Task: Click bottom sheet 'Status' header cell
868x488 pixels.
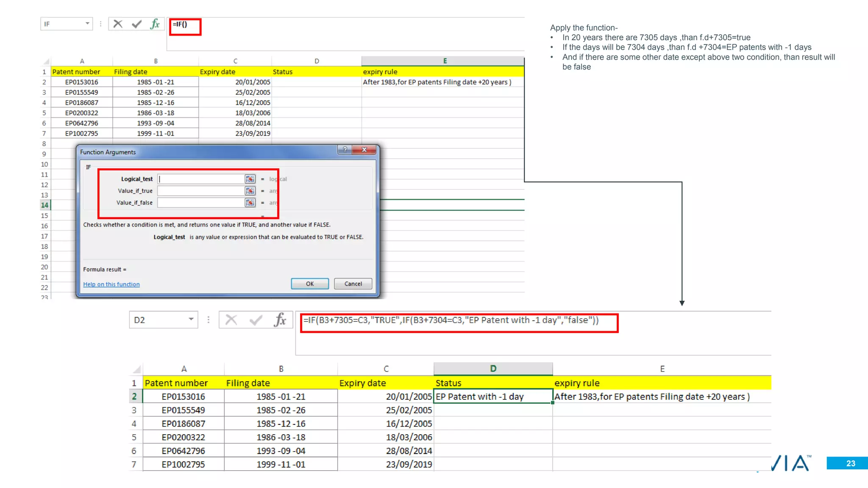Action: [x=493, y=383]
